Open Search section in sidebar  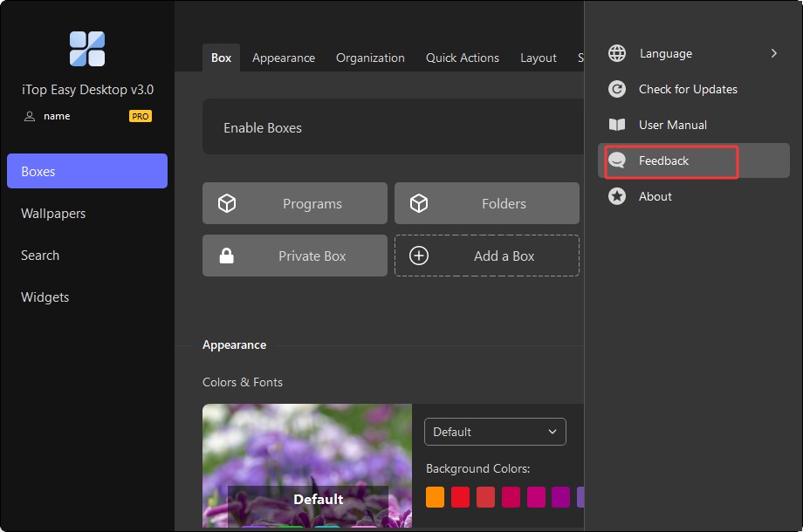click(87, 256)
